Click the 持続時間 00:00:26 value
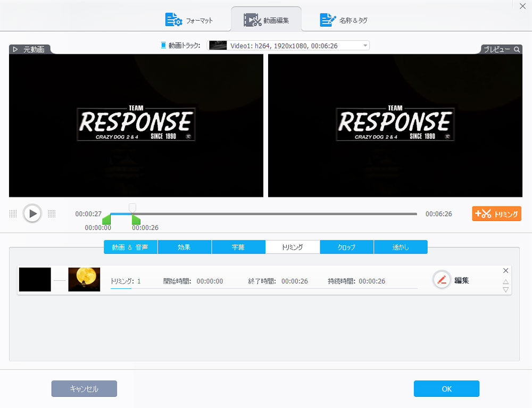This screenshot has width=532, height=408. [372, 281]
